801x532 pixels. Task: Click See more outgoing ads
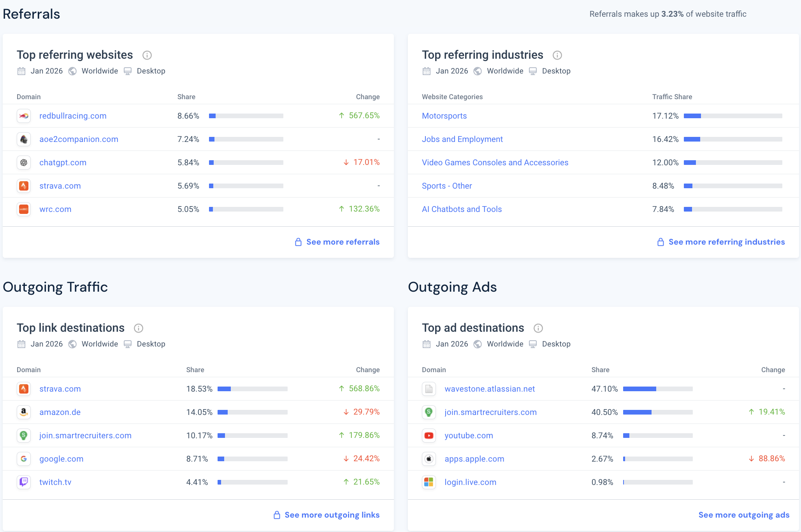tap(743, 515)
